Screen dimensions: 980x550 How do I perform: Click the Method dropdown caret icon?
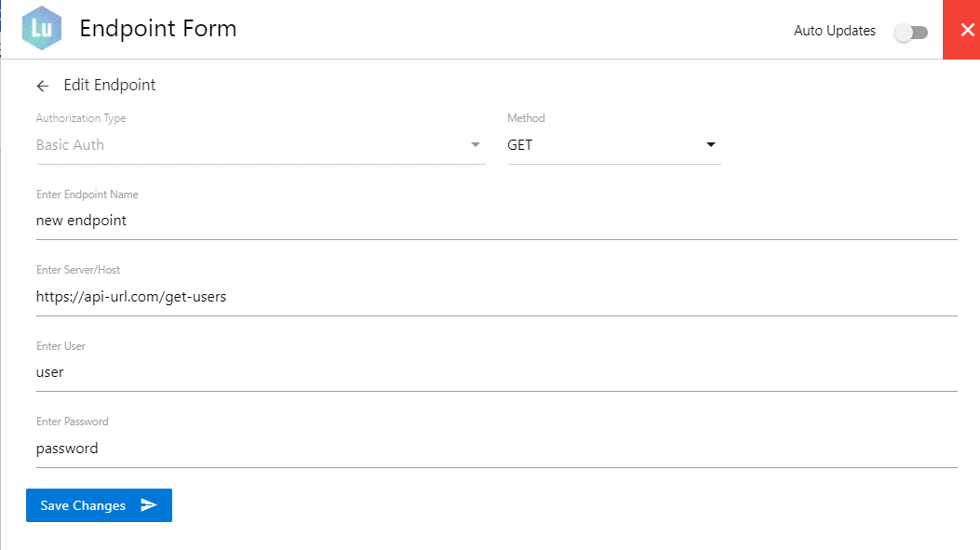[710, 144]
